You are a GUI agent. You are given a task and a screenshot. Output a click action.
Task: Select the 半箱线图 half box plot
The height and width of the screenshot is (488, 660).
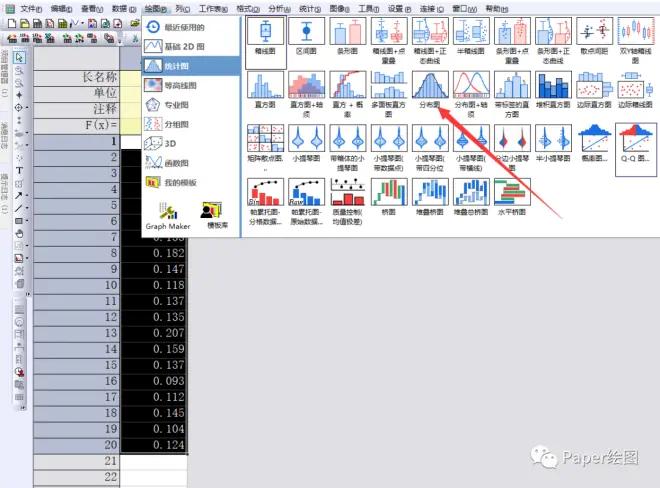tap(471, 37)
